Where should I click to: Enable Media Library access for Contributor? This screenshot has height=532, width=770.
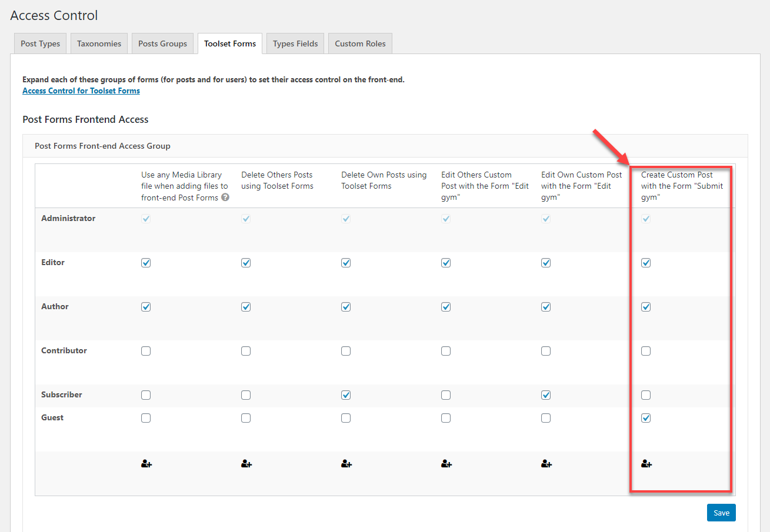coord(146,350)
